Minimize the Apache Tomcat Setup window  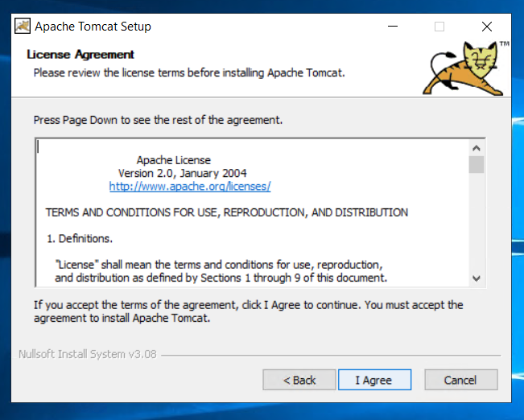pos(393,27)
